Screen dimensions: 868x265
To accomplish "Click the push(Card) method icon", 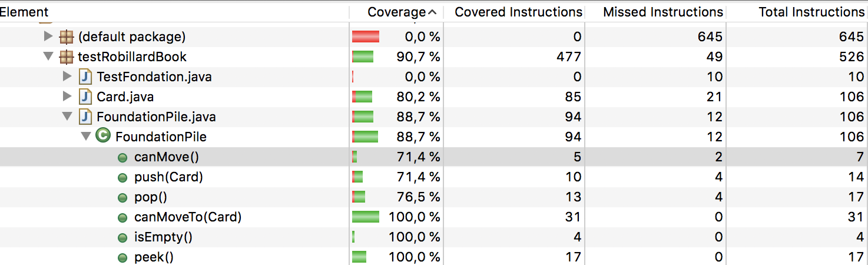I will tap(122, 177).
